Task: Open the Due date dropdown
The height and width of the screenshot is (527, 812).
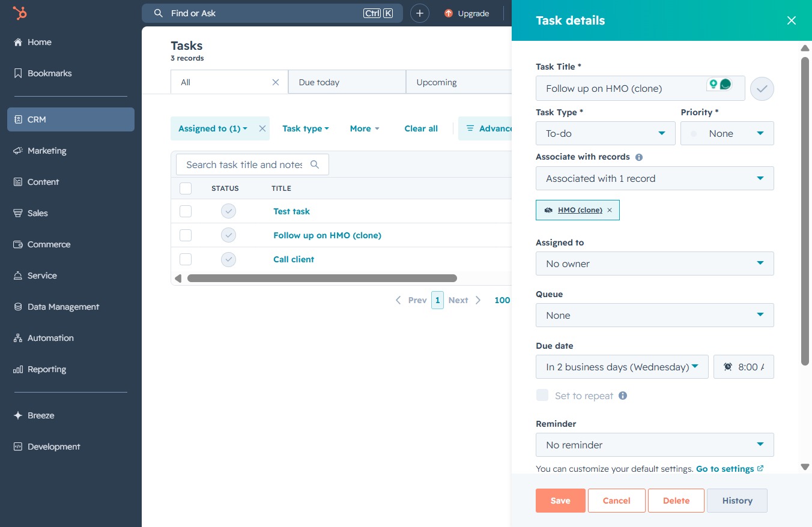Action: pos(622,367)
